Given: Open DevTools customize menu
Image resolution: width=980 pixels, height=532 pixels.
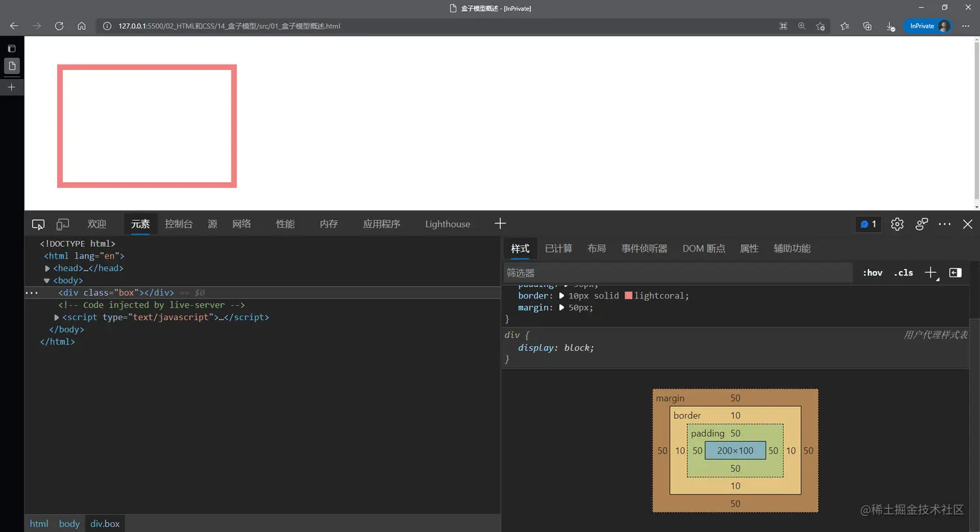Looking at the screenshot, I should [x=945, y=224].
